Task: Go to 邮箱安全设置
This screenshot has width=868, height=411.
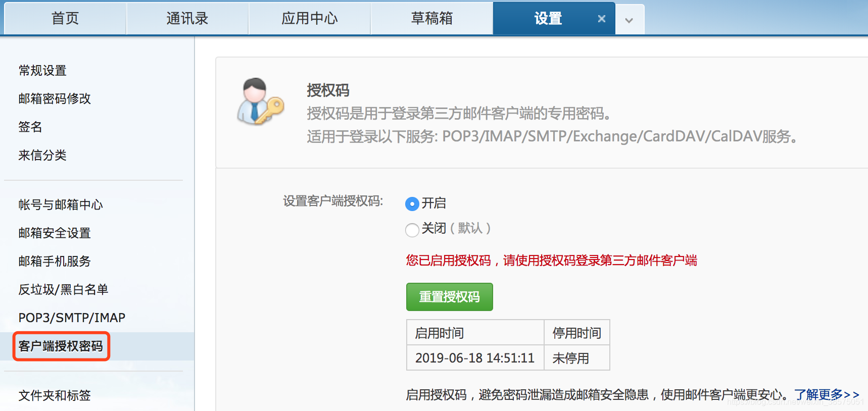Action: click(x=55, y=233)
